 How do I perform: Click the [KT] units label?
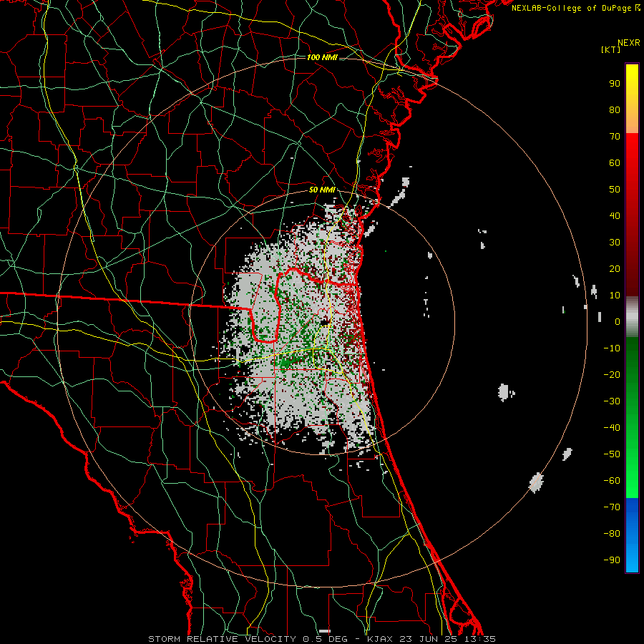611,49
